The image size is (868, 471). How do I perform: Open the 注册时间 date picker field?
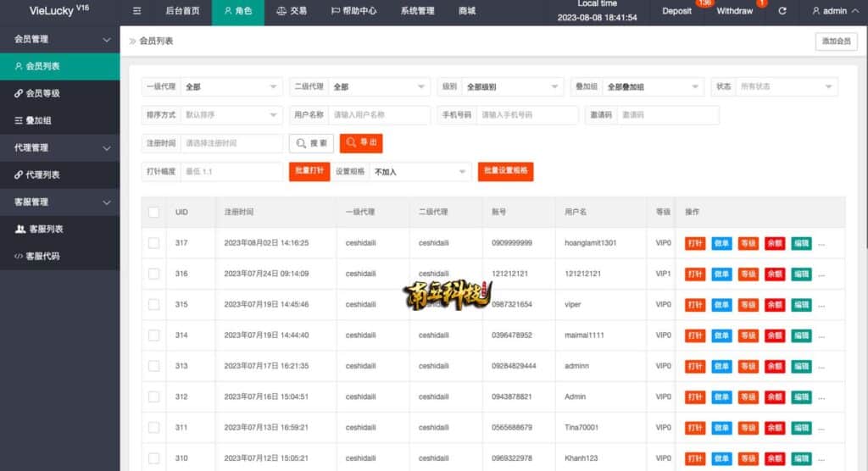tap(231, 143)
